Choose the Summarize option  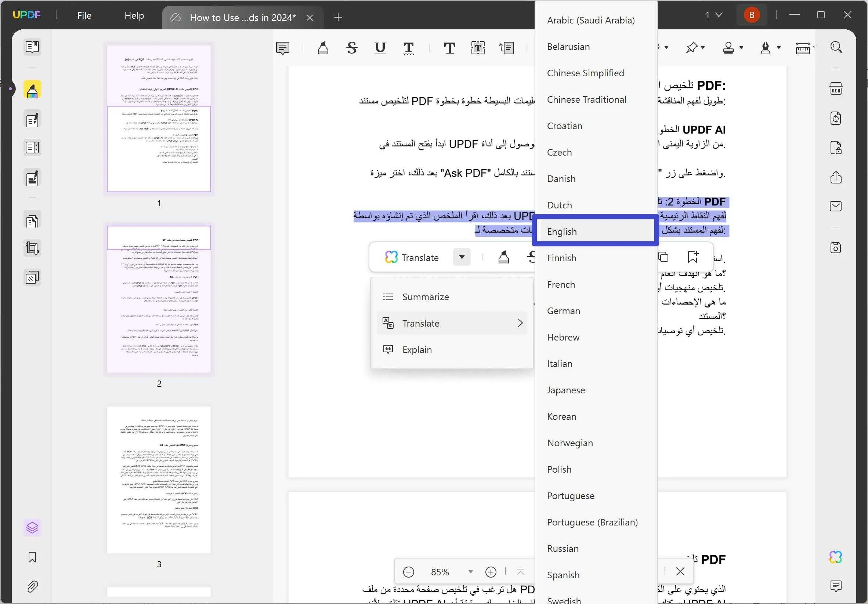pyautogui.click(x=426, y=296)
